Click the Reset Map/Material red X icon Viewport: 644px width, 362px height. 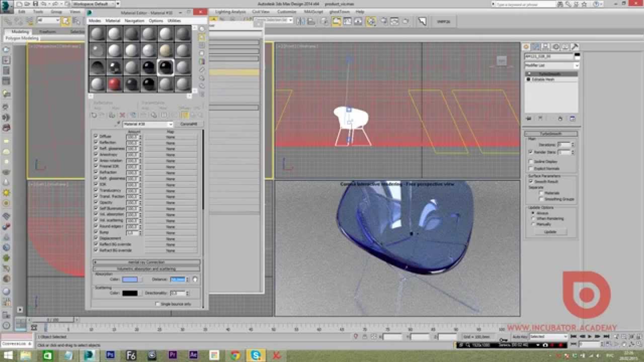tap(122, 115)
